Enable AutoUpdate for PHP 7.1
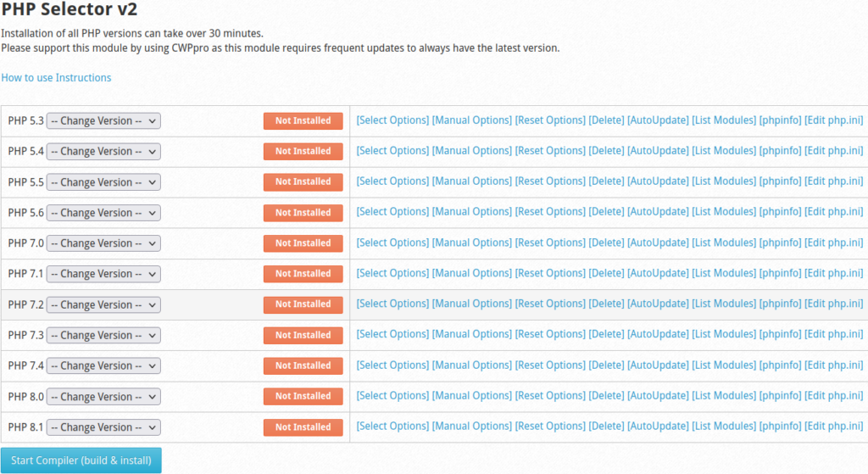This screenshot has width=868, height=474. pyautogui.click(x=658, y=274)
